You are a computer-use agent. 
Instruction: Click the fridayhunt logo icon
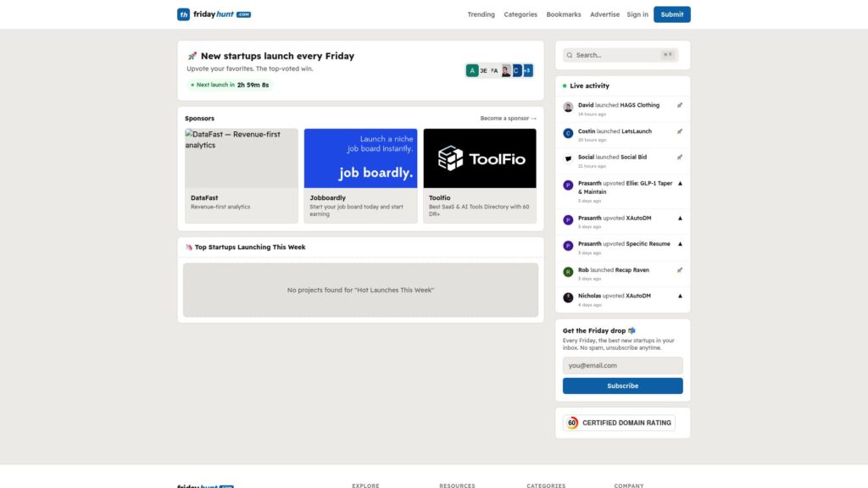coord(183,14)
